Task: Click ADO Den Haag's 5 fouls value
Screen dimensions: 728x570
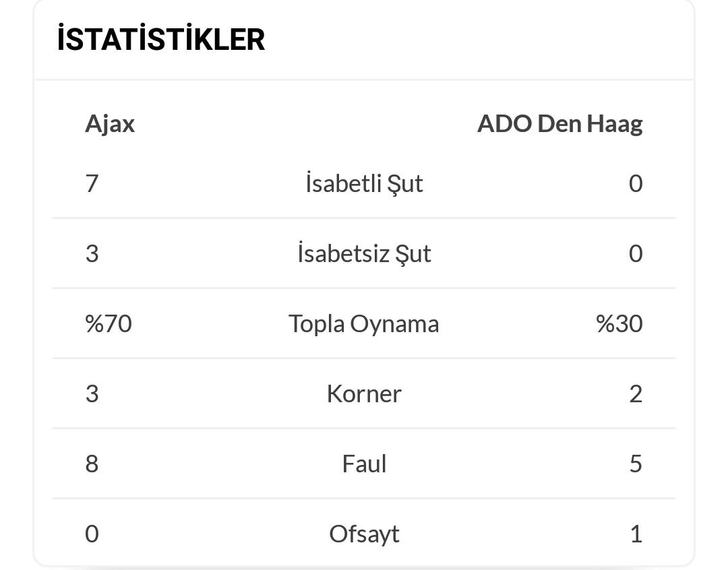Action: coord(636,464)
